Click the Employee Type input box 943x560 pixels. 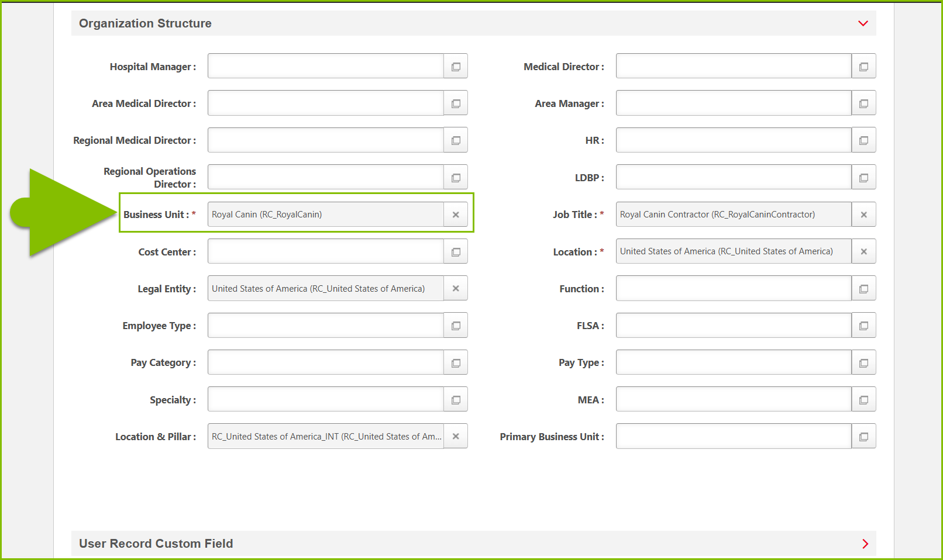pos(325,325)
